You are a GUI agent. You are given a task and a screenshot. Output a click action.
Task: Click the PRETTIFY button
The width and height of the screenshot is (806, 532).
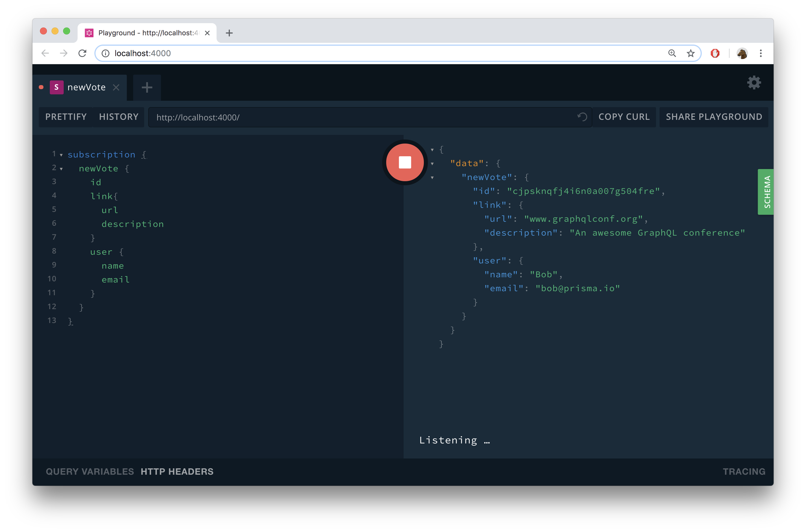coord(66,117)
